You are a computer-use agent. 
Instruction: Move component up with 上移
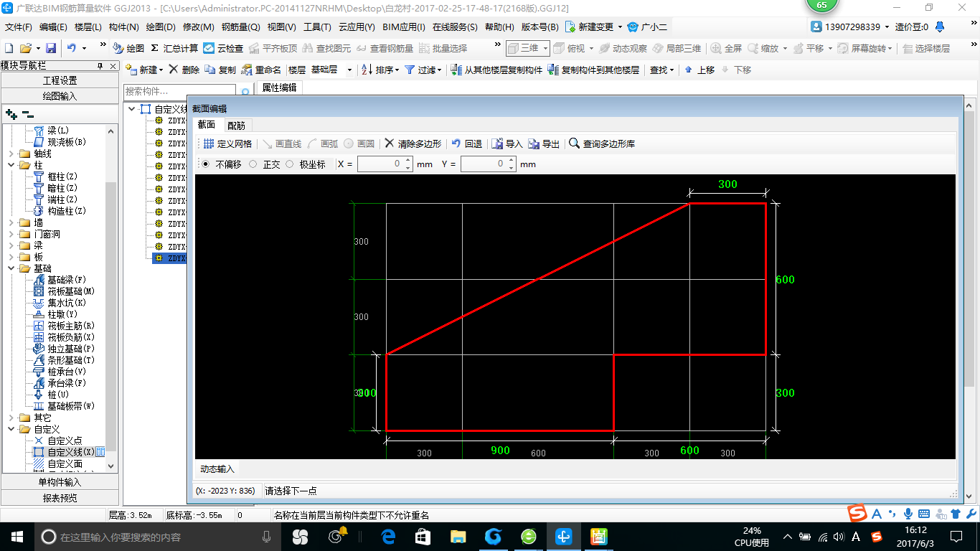(x=699, y=70)
